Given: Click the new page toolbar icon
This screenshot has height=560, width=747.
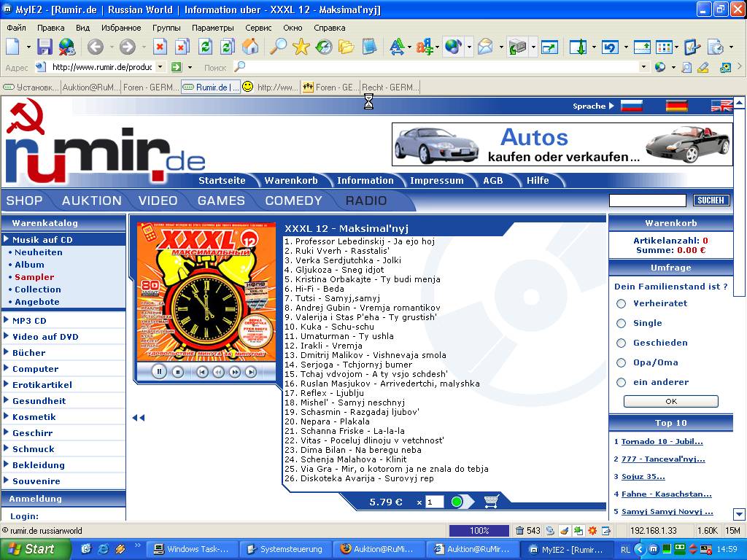Looking at the screenshot, I should [x=13, y=47].
